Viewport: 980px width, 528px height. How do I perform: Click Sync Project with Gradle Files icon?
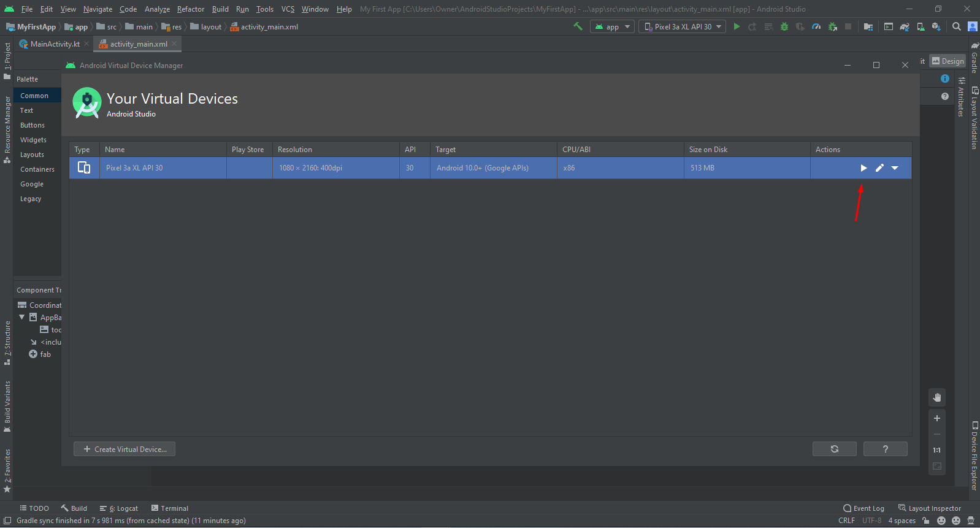pos(905,27)
